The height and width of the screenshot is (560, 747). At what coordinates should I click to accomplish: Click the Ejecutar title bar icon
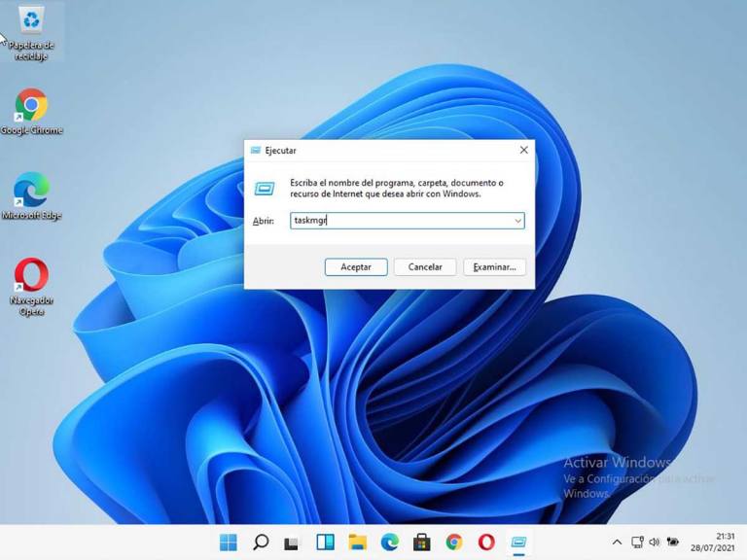click(x=256, y=151)
